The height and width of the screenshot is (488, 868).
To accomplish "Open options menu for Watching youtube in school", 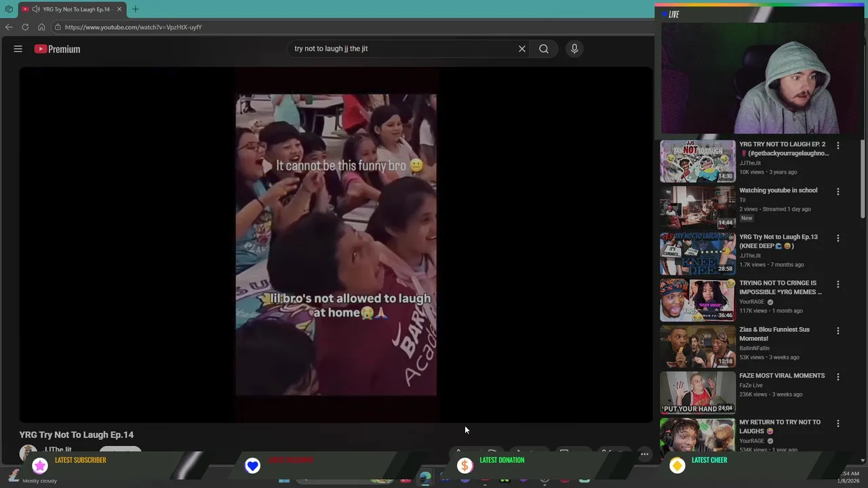I will tap(838, 192).
